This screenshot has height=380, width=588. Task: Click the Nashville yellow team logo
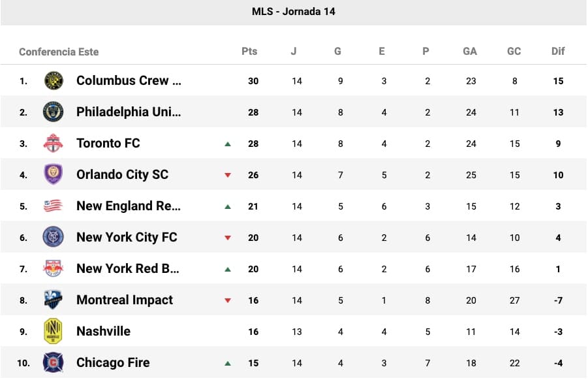click(x=54, y=331)
